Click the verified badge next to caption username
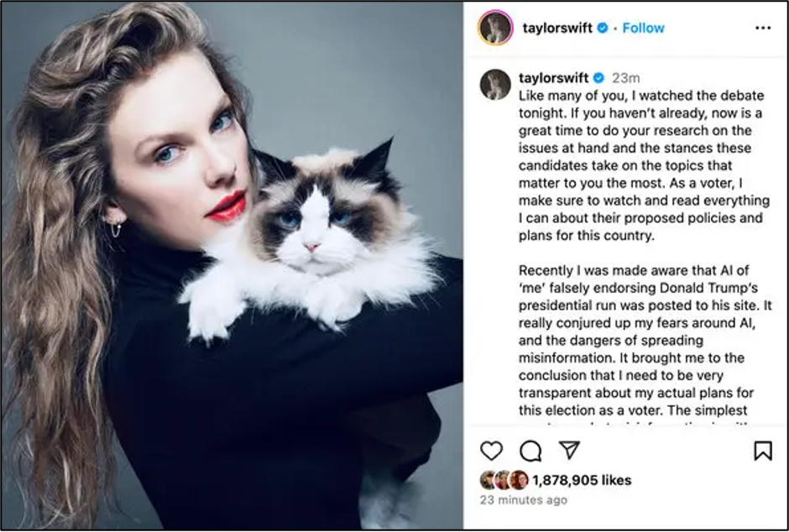 point(598,78)
